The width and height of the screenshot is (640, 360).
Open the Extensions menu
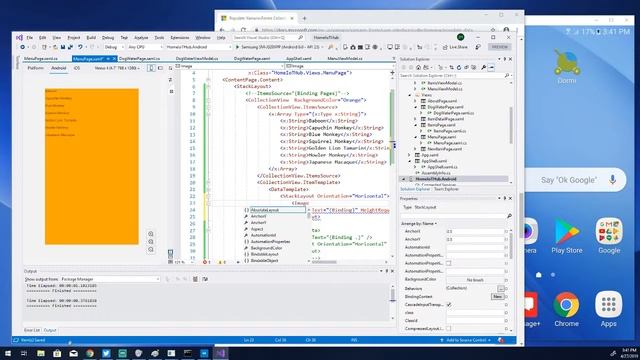pos(180,38)
